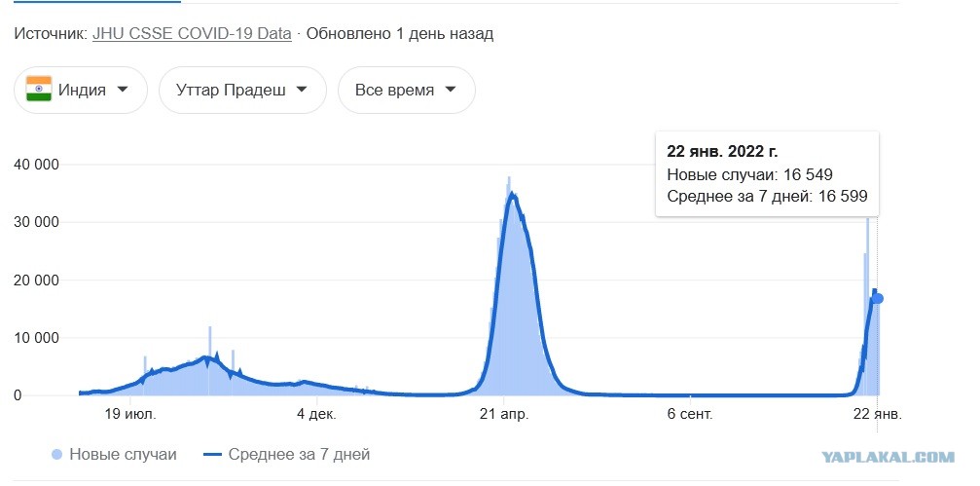
Task: Select the Новые случаи legend label
Action: coord(124,455)
